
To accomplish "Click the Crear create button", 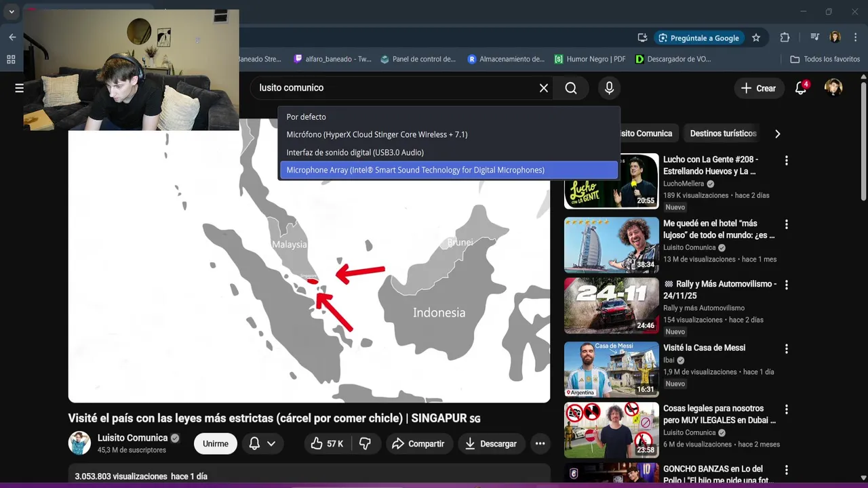I will coord(758,88).
